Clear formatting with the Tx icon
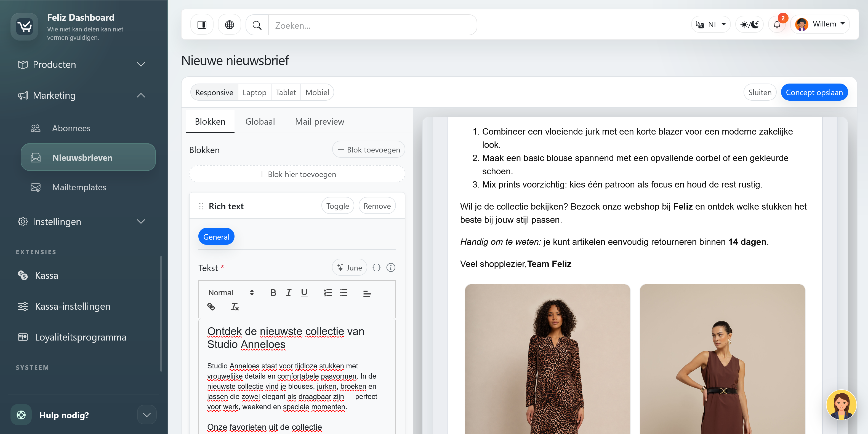Image resolution: width=868 pixels, height=434 pixels. tap(235, 306)
